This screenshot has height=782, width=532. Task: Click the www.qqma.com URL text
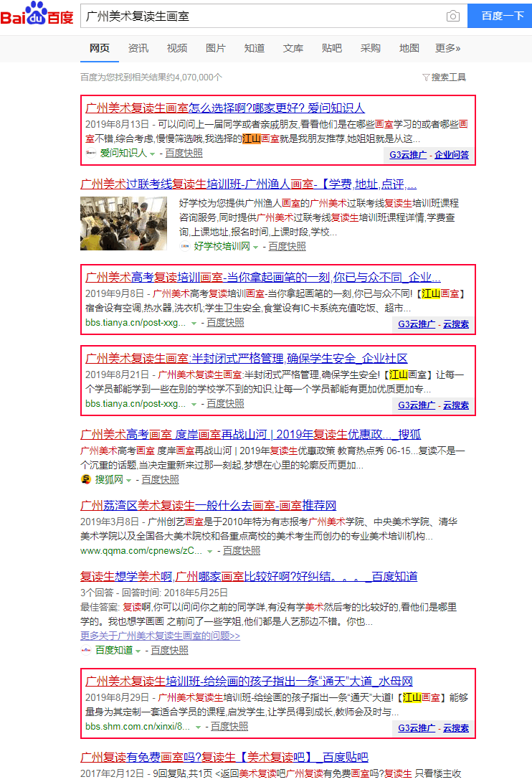tap(141, 550)
